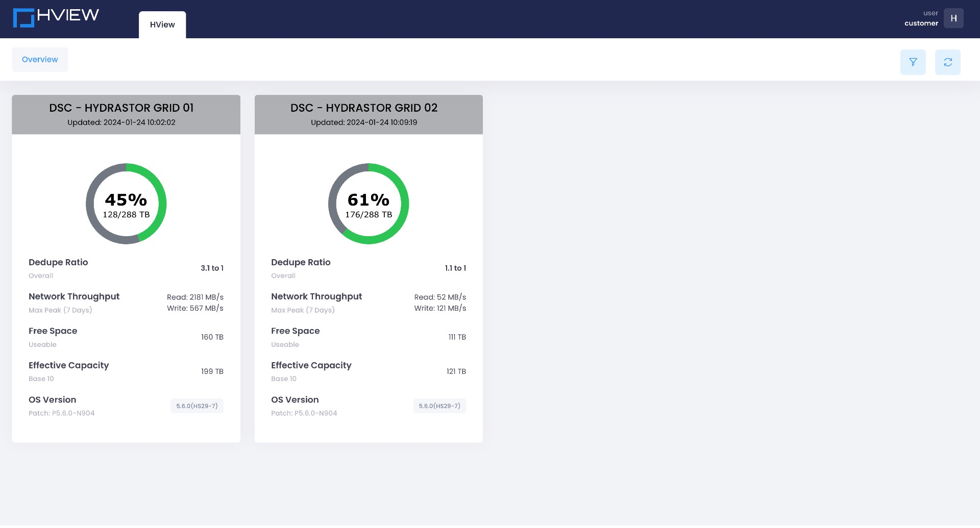980x528 pixels.
Task: Click the Effective Capacity label in GRID 02
Action: (311, 365)
